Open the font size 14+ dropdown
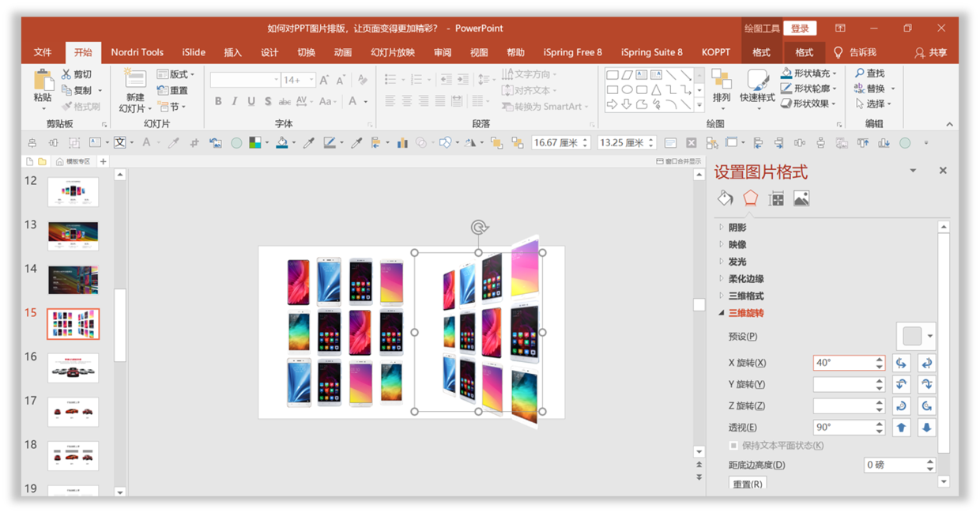This screenshot has width=980, height=513. click(x=311, y=80)
